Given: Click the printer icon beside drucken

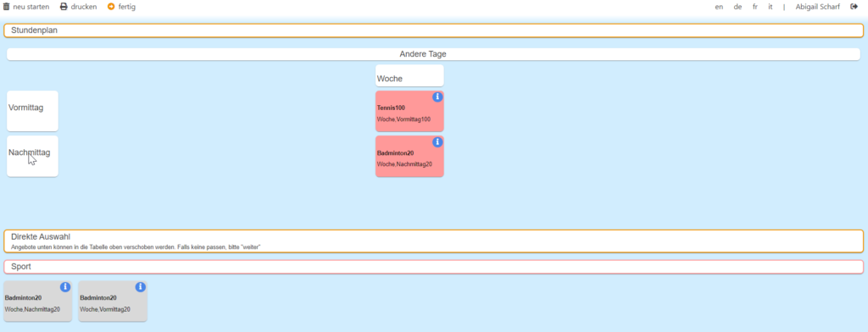Looking at the screenshot, I should click(x=64, y=7).
